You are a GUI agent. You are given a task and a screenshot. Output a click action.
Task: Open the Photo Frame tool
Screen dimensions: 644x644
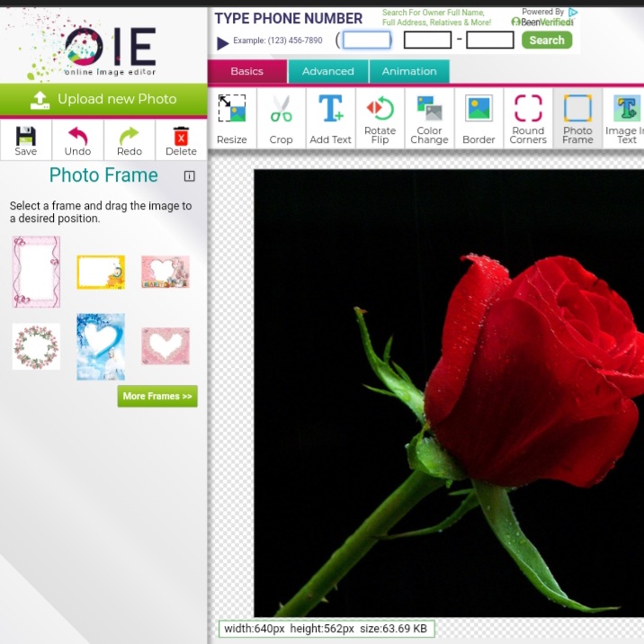[577, 119]
